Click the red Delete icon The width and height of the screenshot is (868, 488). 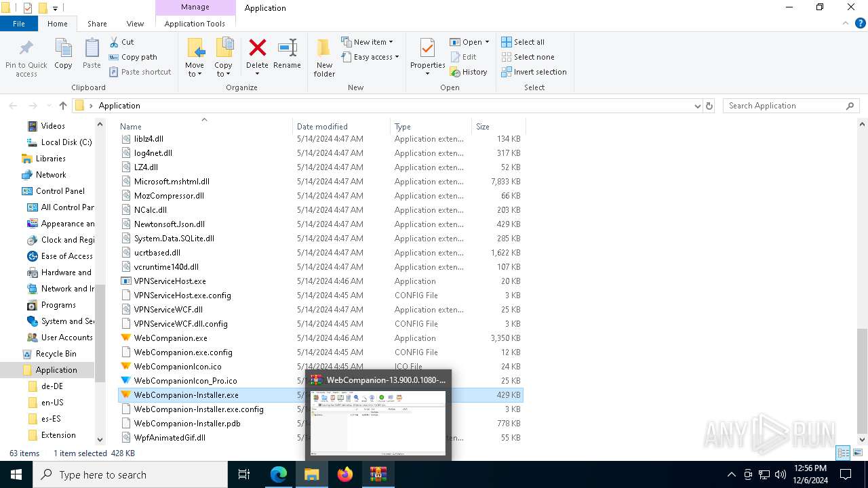[257, 48]
